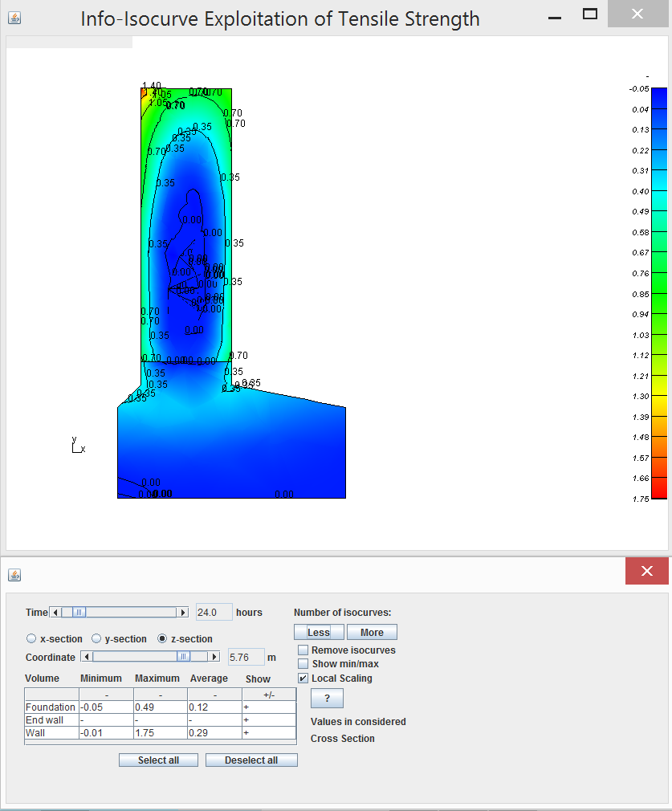Click the Coordinate slider thumb
Image resolution: width=672 pixels, height=811 pixels.
pyautogui.click(x=183, y=657)
